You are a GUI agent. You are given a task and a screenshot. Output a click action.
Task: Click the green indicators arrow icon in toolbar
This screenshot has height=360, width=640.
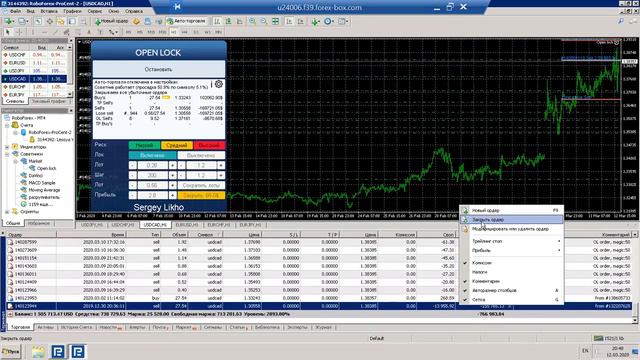[x=315, y=21]
